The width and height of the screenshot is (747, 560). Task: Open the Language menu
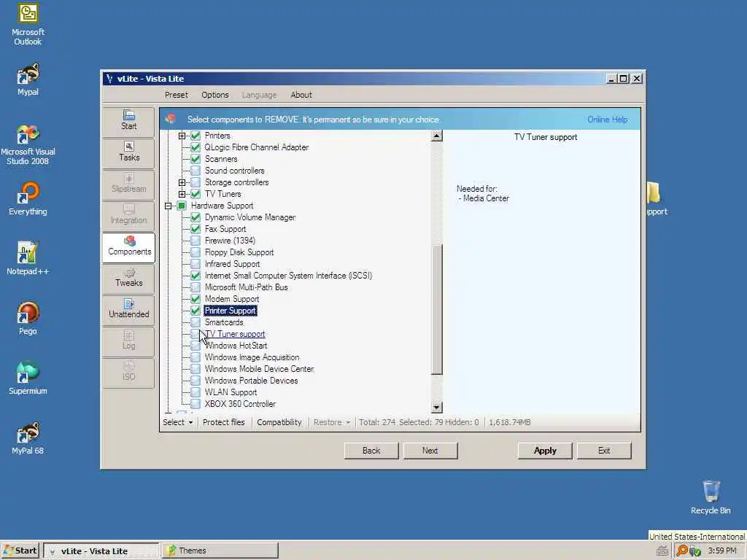pos(259,95)
